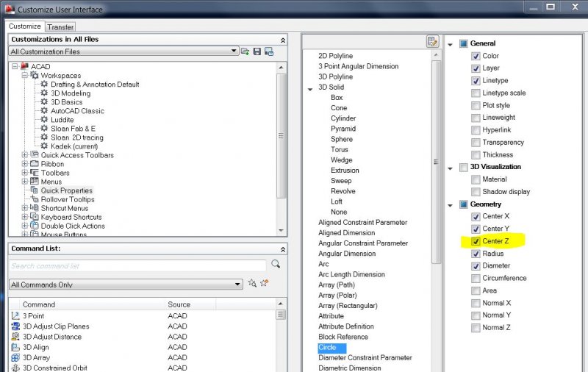This screenshot has width=588, height=372.
Task: Enable the Plot style checkbox
Action: pos(476,105)
